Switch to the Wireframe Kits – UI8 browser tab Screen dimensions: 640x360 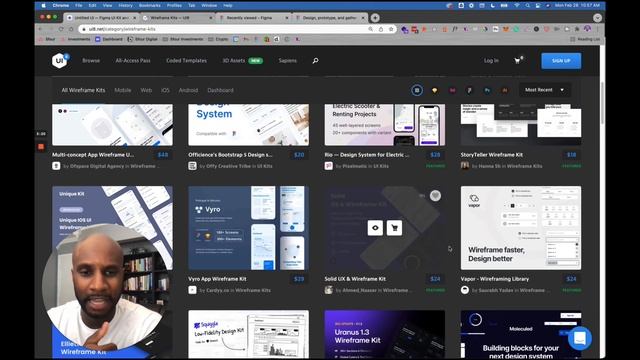(x=178, y=18)
